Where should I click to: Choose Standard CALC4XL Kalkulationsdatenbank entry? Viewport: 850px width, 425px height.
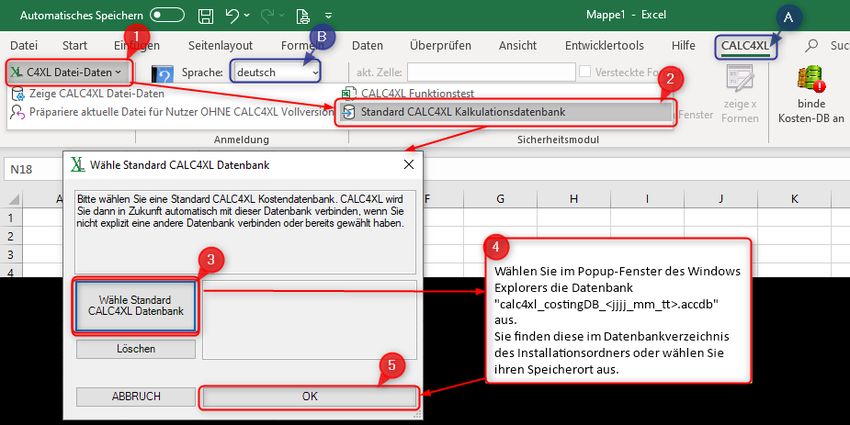(505, 112)
